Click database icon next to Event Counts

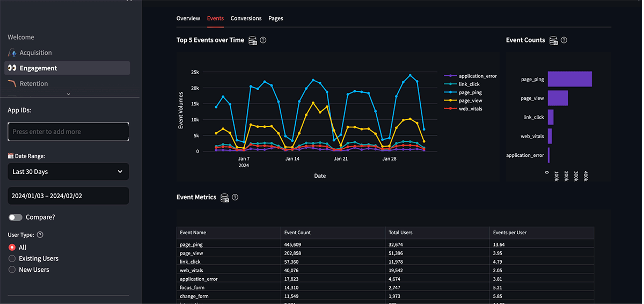553,40
